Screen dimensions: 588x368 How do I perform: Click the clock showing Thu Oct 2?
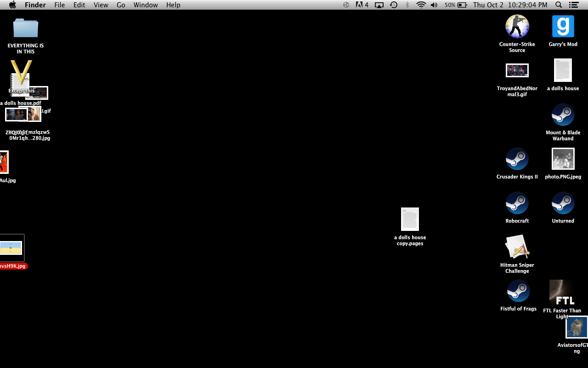(510, 5)
